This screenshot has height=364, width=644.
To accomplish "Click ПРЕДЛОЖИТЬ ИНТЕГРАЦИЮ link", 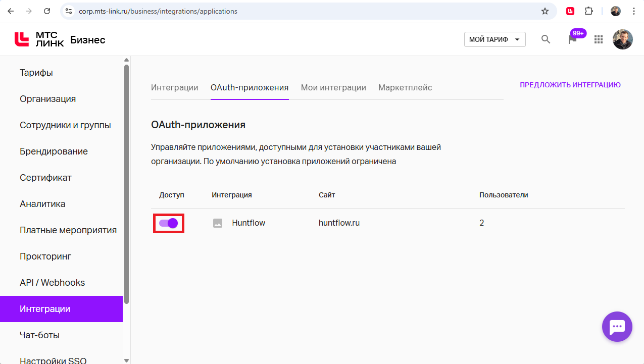I will [x=570, y=85].
